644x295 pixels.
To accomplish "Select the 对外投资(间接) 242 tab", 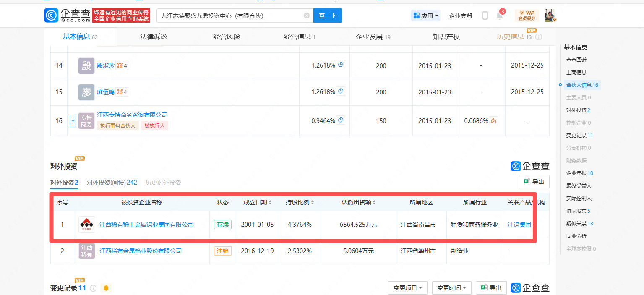I will 112,183.
